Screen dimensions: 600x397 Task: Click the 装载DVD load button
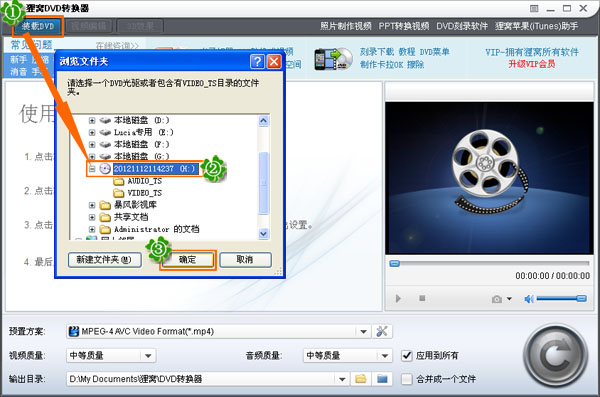click(x=38, y=26)
